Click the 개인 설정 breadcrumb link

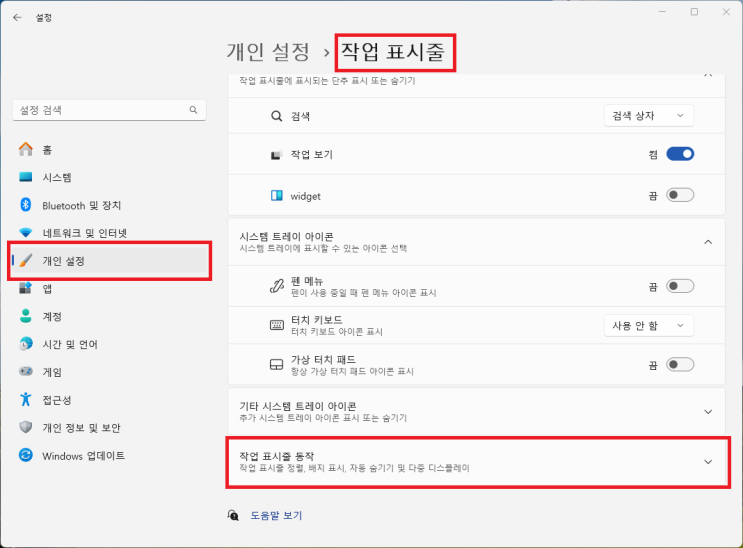[268, 52]
